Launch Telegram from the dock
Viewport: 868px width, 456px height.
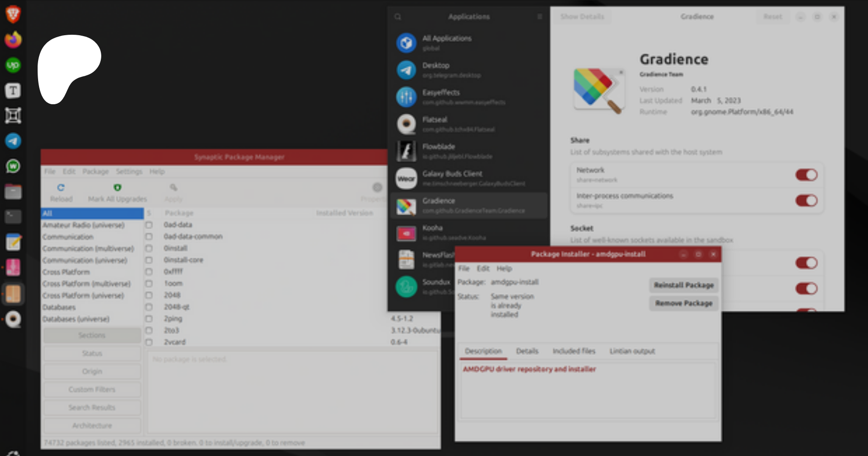click(13, 141)
